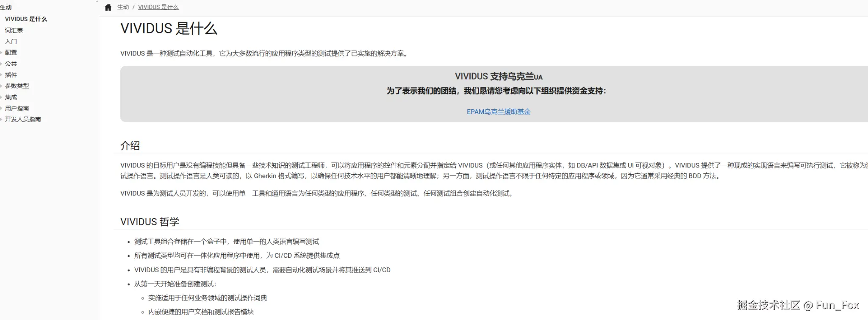Click the home icon in breadcrumb
Screen dimensions: 868x320
pos(108,7)
